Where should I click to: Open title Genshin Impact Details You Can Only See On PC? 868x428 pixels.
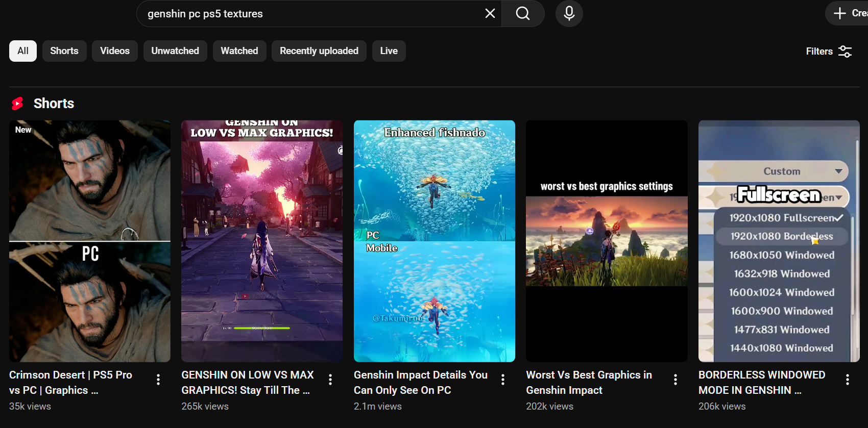421,383
